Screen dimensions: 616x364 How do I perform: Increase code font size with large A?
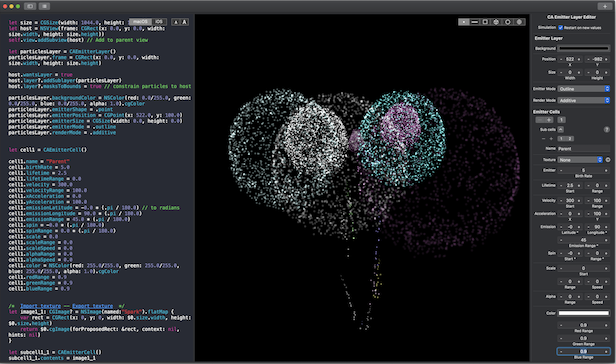[184, 22]
